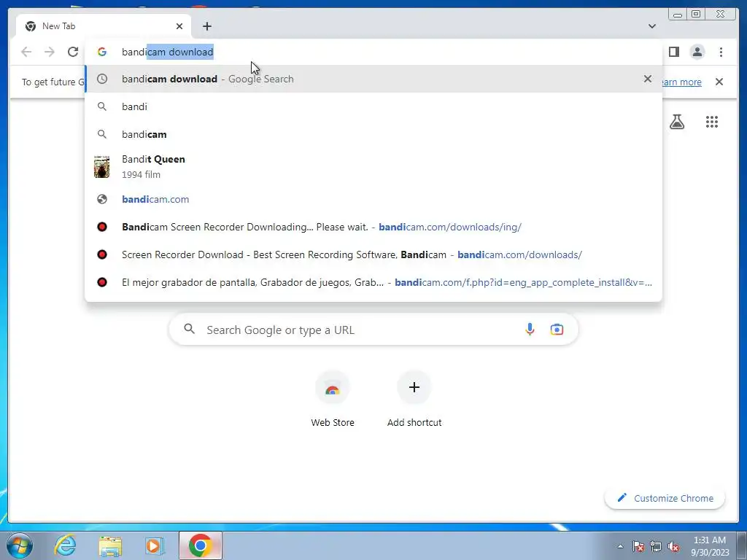
Task: Choose the 'bandi' search suggestion
Action: 373,106
